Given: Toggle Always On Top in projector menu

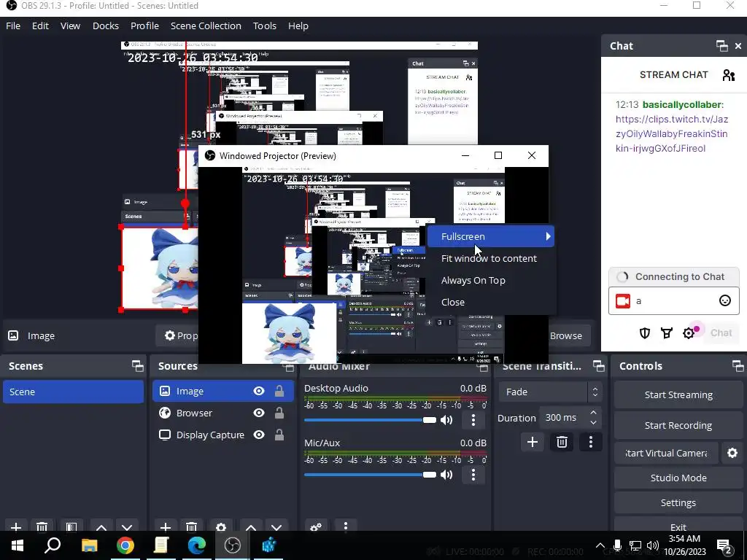Looking at the screenshot, I should (x=491, y=281).
